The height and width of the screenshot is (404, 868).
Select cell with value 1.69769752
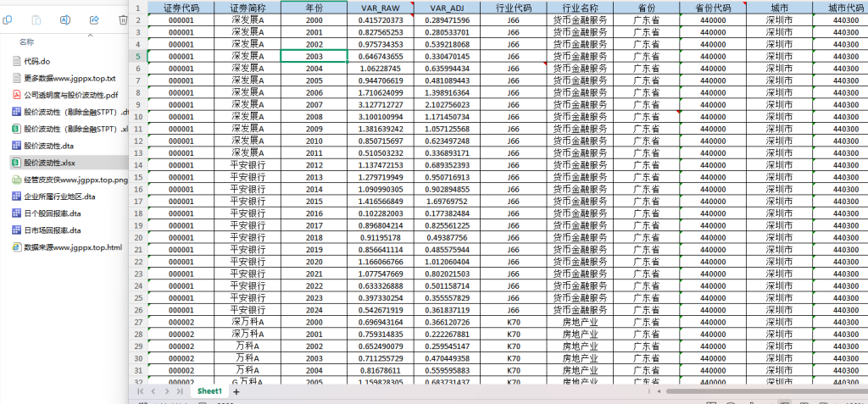point(447,202)
